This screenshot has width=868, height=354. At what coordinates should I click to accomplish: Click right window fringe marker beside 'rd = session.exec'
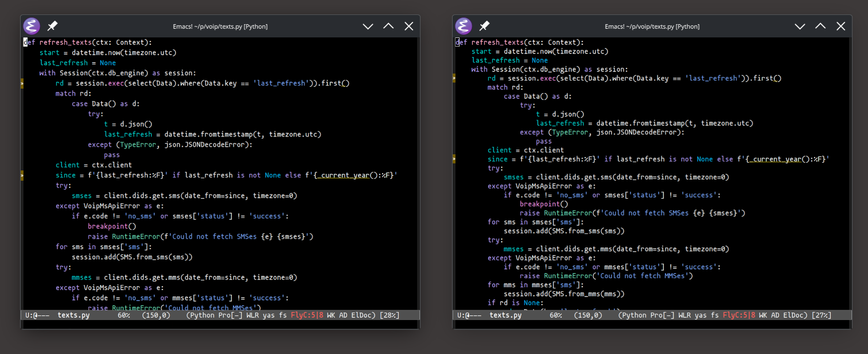click(454, 78)
